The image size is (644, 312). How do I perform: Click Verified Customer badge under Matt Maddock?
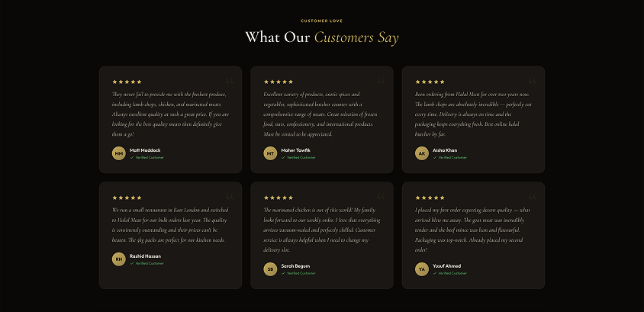click(148, 157)
